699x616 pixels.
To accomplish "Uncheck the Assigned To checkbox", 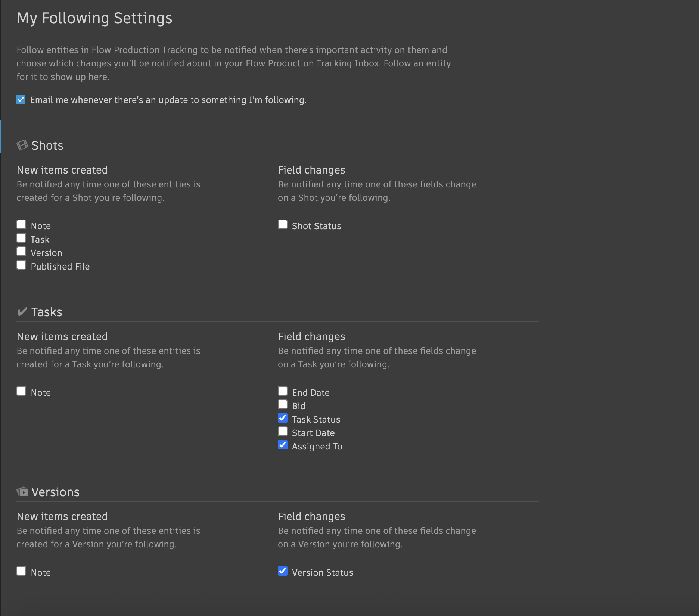I will click(x=283, y=445).
